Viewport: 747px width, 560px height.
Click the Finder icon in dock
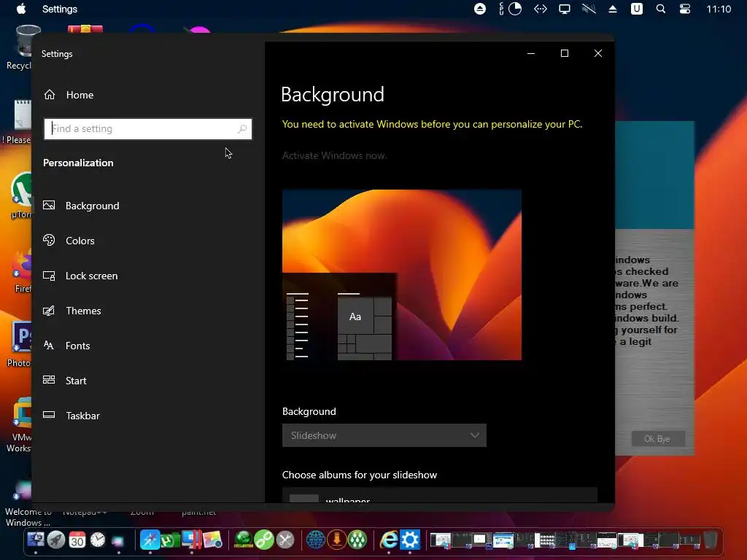click(x=36, y=540)
